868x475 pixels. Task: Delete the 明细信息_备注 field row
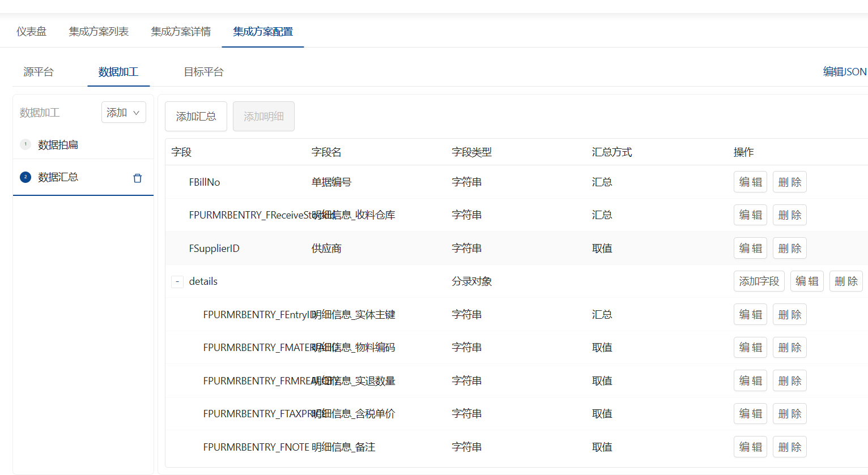(x=789, y=447)
